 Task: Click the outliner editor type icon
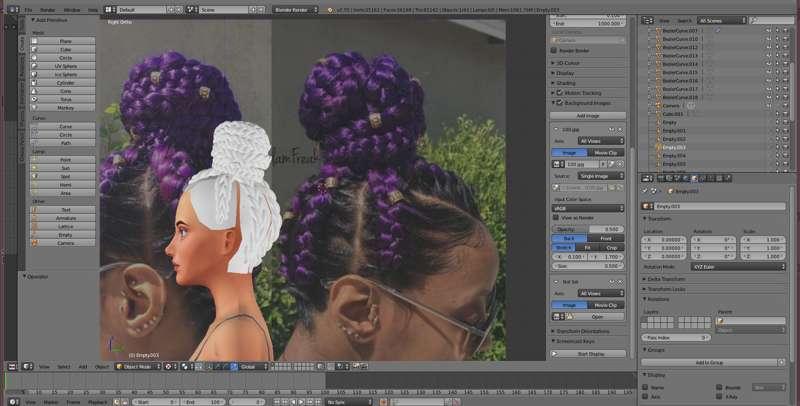pyautogui.click(x=647, y=20)
